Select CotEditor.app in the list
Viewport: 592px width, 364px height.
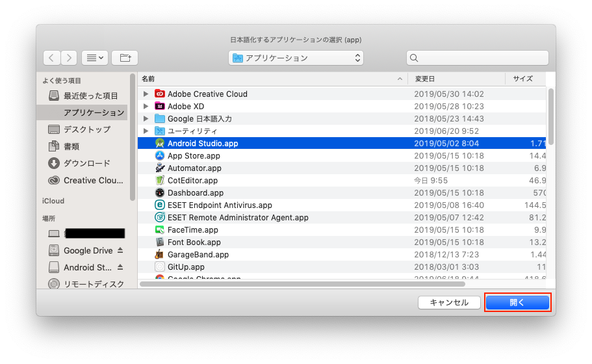pyautogui.click(x=192, y=181)
